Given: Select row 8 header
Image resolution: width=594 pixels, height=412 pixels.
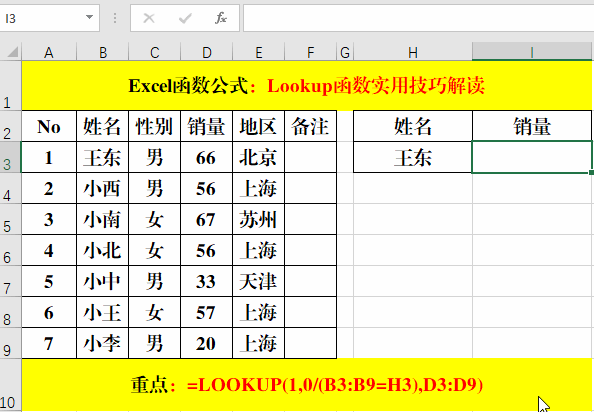Looking at the screenshot, I should pos(11,312).
